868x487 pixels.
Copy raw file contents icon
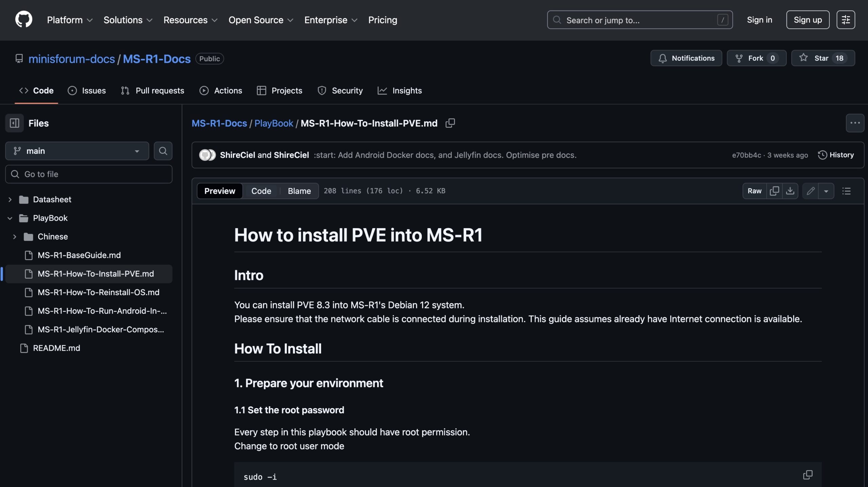(774, 191)
